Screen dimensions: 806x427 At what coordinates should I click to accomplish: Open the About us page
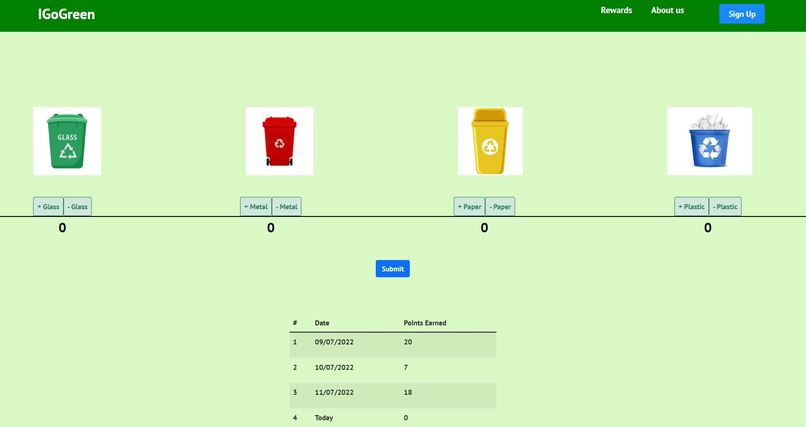(667, 10)
